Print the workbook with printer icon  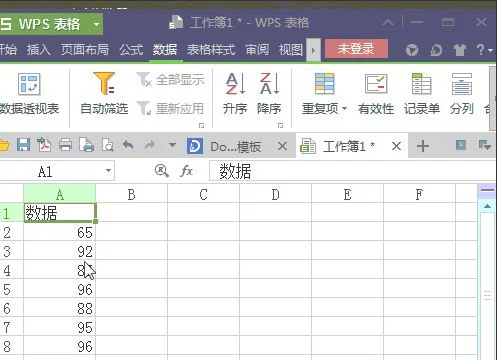click(x=65, y=145)
